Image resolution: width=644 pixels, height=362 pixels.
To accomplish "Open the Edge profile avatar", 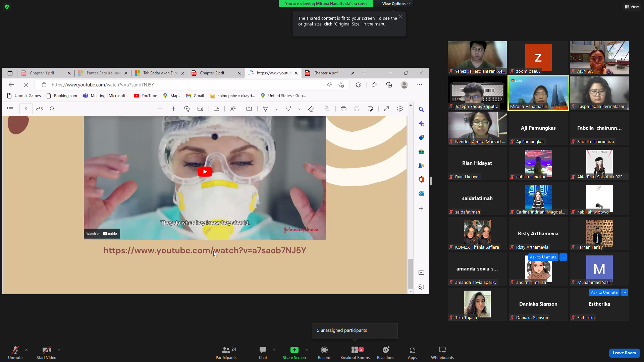I will (405, 85).
